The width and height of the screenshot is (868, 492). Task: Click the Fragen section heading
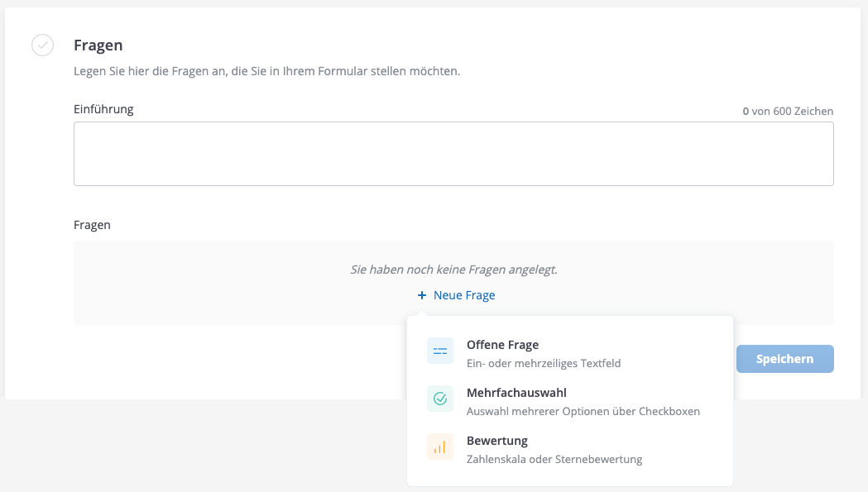point(98,45)
